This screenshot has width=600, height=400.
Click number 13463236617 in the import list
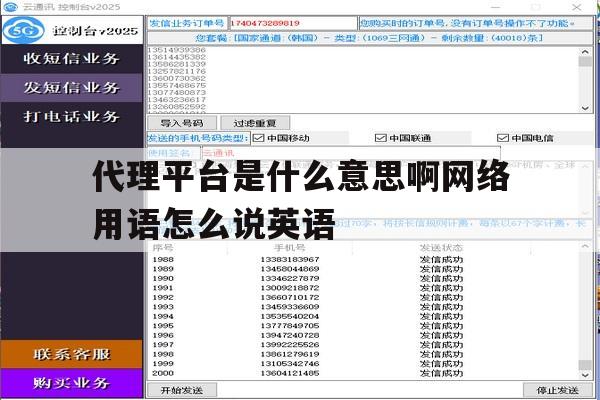coord(177,100)
